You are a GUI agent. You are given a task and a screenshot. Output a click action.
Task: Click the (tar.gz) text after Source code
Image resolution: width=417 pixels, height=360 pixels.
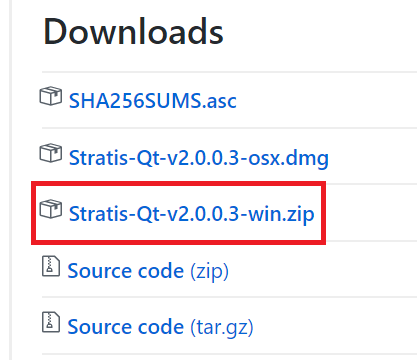[x=222, y=328]
